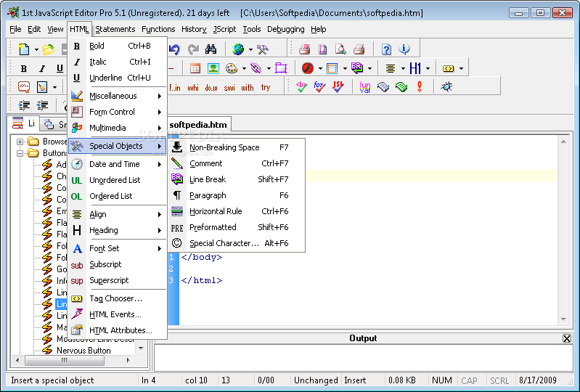Screen dimensions: 580x392
Task: Open the Form Control submenu
Action: tap(118, 112)
